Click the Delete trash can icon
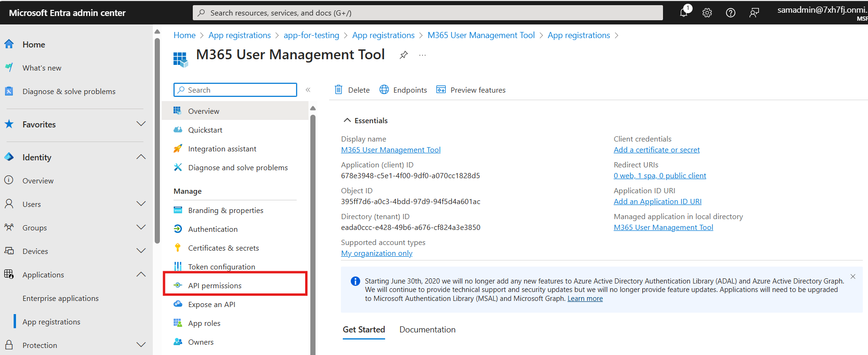Image resolution: width=868 pixels, height=355 pixels. click(x=339, y=89)
